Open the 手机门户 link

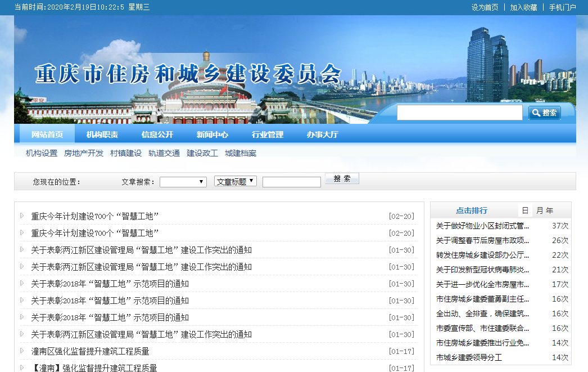point(562,7)
